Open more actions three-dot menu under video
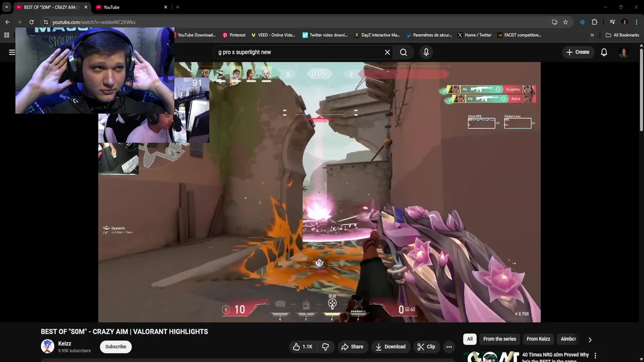This screenshot has width=644, height=362. [449, 346]
